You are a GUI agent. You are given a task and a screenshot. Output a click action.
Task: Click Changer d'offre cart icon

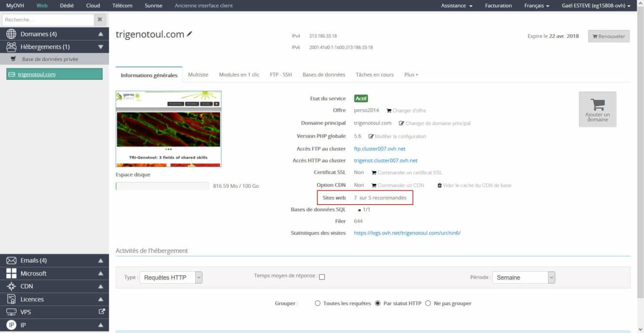(x=389, y=111)
